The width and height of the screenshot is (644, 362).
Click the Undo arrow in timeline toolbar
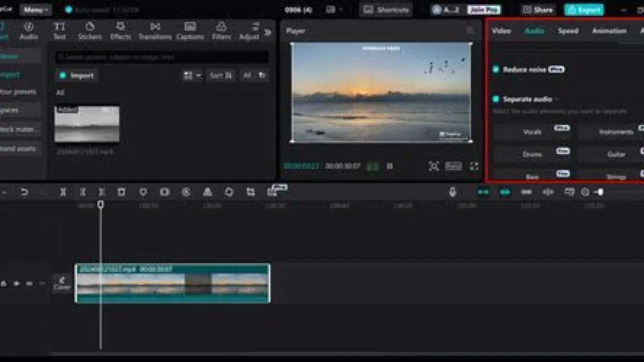pos(24,192)
